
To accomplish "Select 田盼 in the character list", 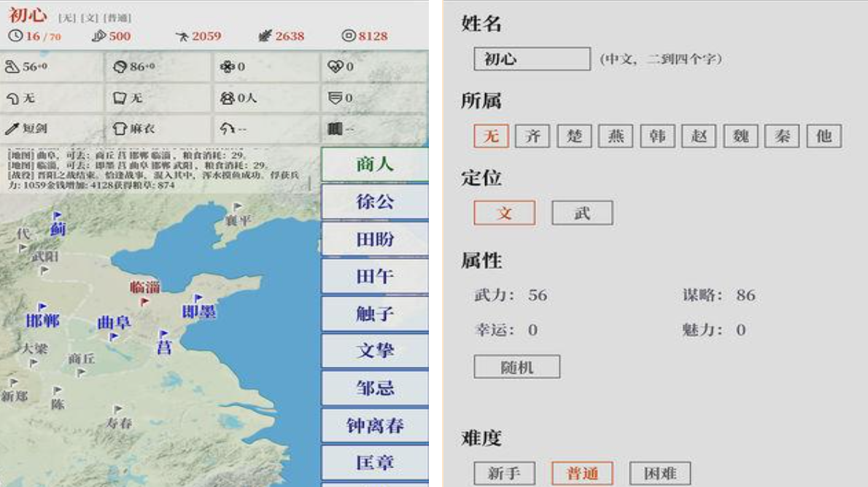I will [375, 239].
